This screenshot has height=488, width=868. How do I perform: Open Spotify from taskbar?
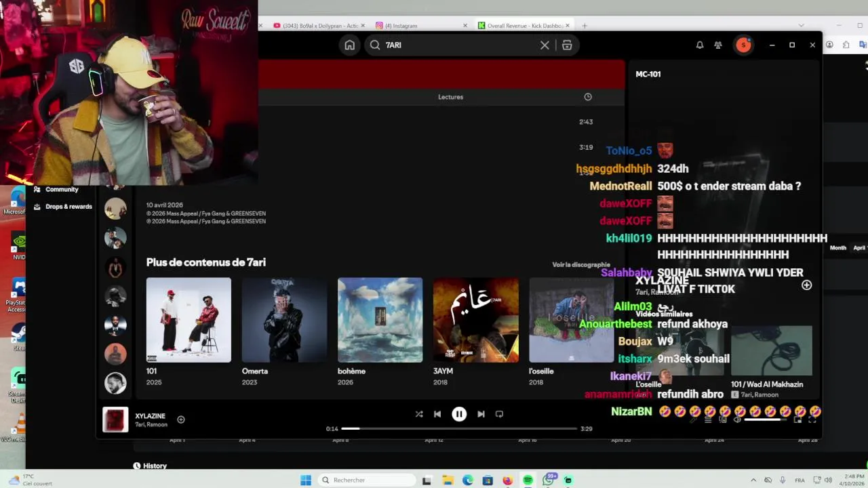point(528,481)
